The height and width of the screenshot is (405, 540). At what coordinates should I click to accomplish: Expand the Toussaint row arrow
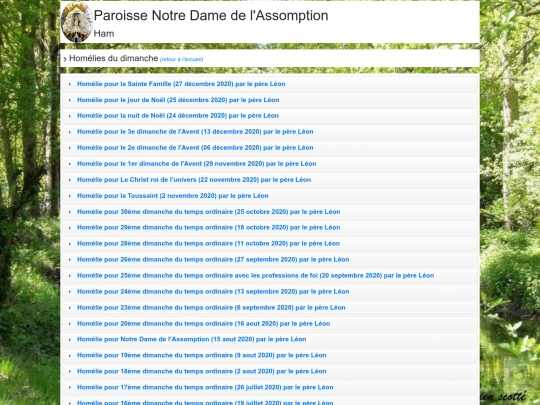[x=70, y=196]
